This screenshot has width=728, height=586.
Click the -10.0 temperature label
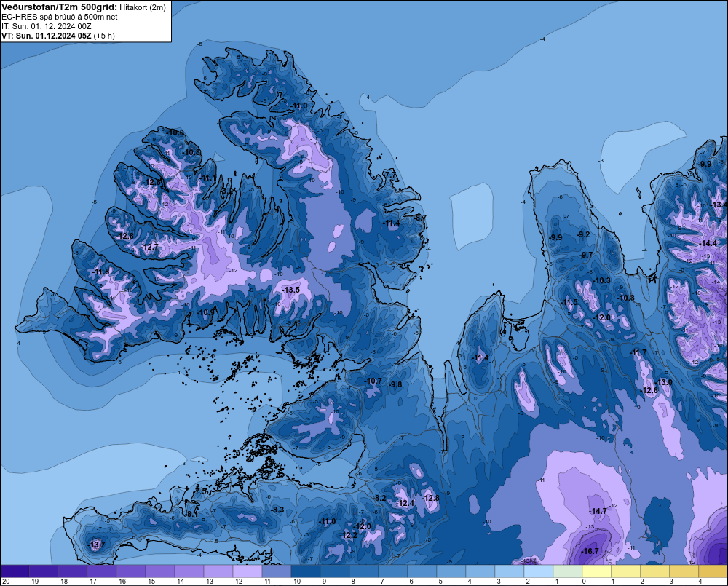click(175, 132)
